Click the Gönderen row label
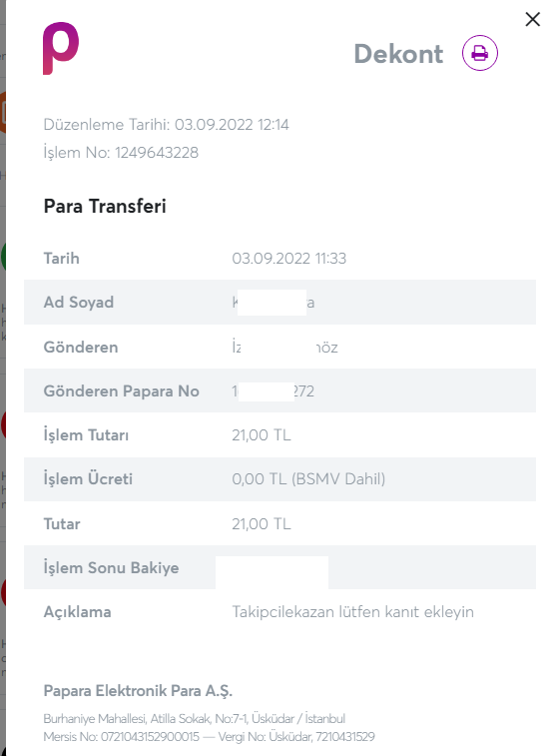This screenshot has height=756, width=550. (x=81, y=348)
